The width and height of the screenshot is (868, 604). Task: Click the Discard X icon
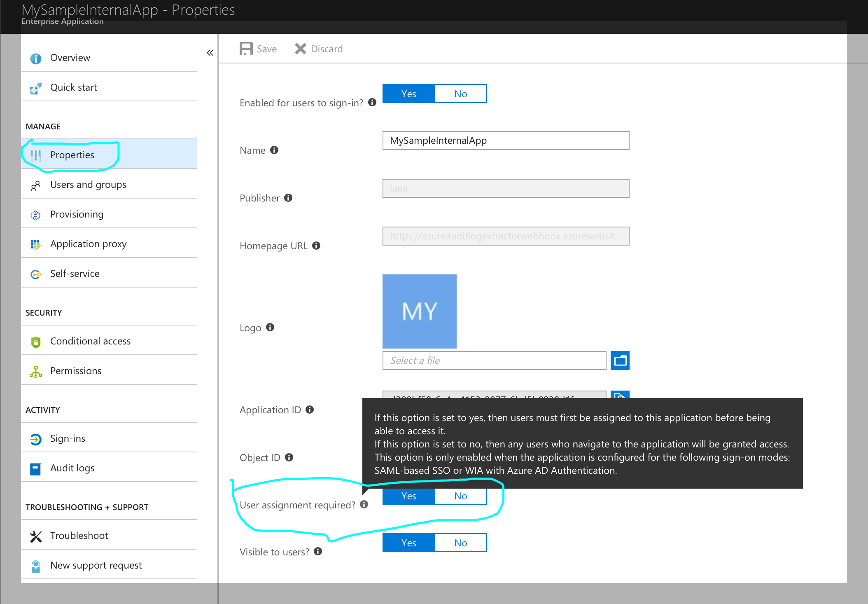[x=301, y=49]
